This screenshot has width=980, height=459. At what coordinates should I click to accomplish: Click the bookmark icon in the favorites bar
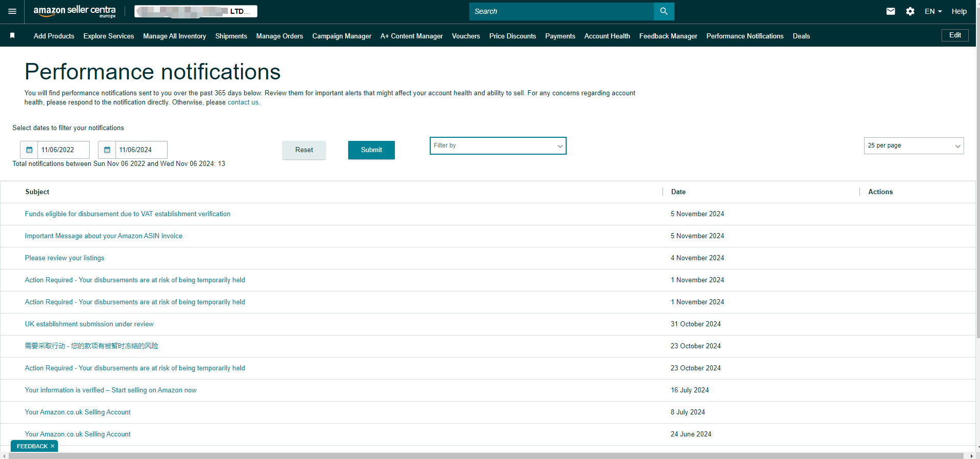tap(12, 35)
